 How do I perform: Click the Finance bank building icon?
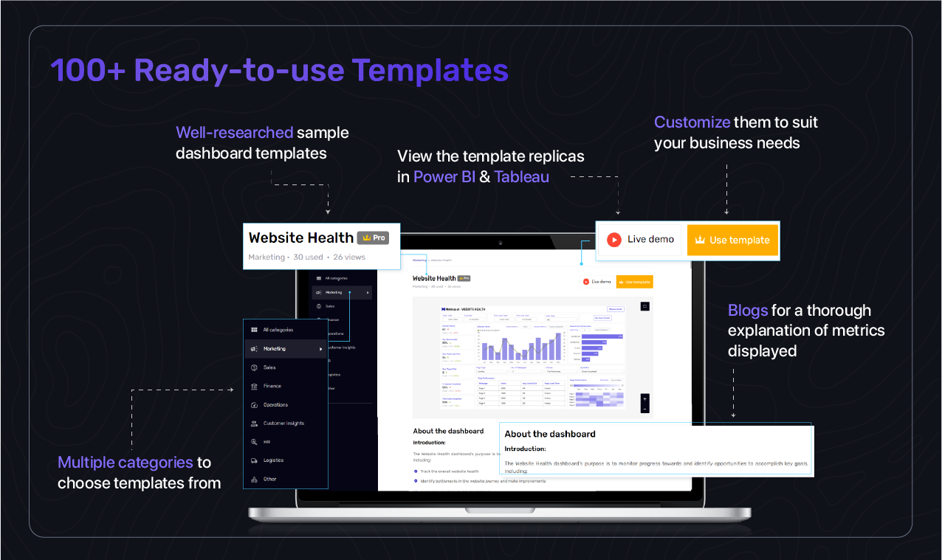click(254, 386)
